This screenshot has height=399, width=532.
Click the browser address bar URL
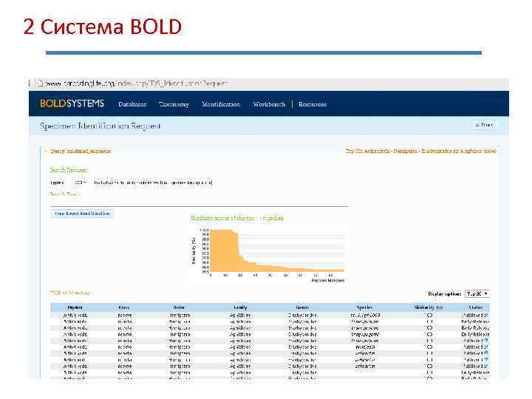(136, 83)
